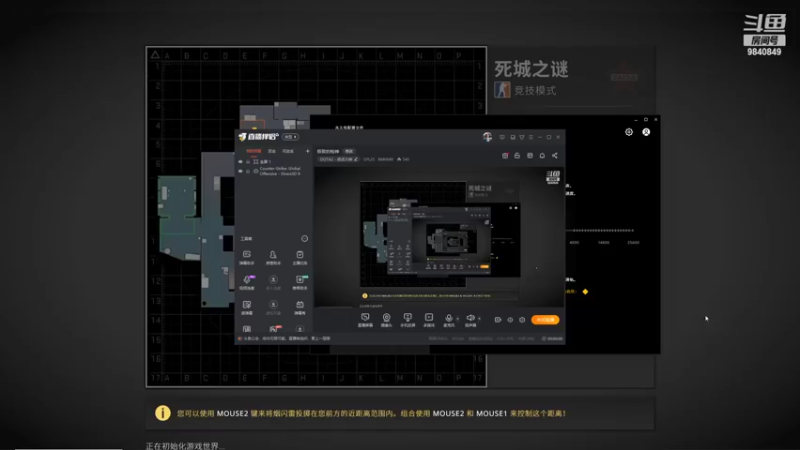Viewport: 800px width, 450px height.
Task: Toggle the lock on the Counter-Strike source
Action: tap(248, 171)
